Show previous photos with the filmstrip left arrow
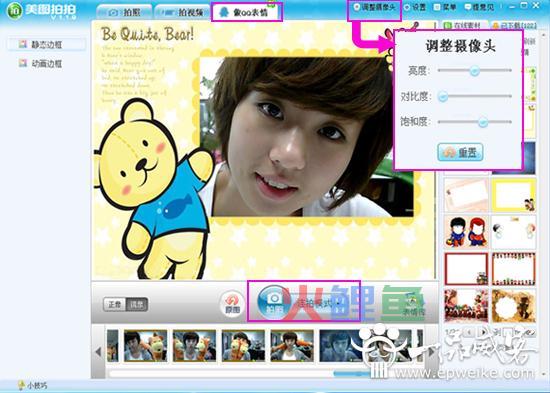 (98, 352)
